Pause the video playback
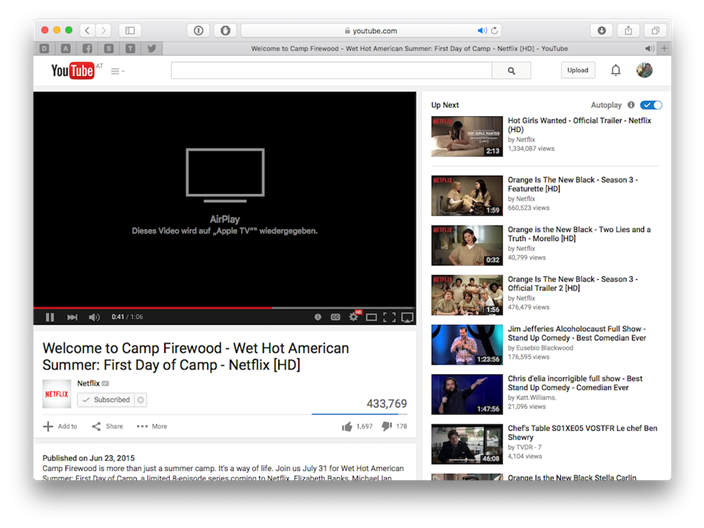 point(50,317)
